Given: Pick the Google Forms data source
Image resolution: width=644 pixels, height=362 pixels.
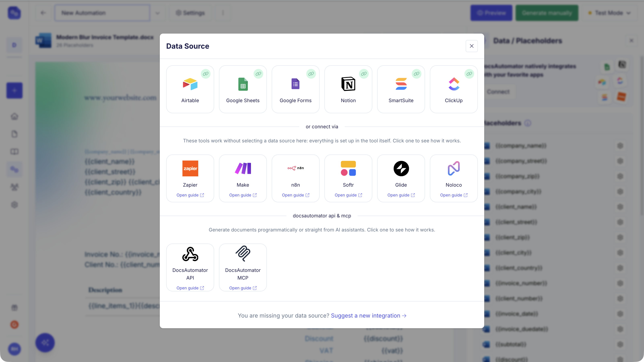Looking at the screenshot, I should [295, 89].
